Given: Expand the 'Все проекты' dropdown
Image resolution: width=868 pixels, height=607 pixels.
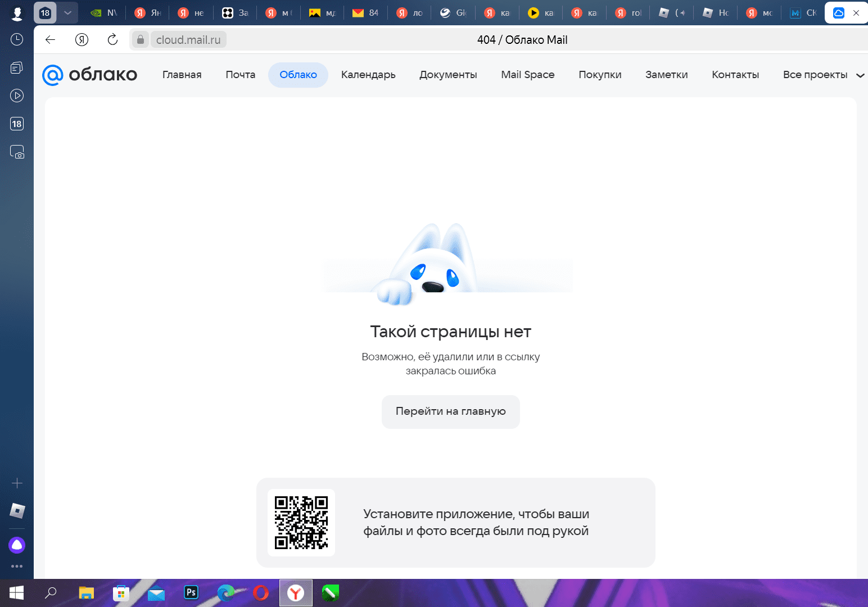Looking at the screenshot, I should click(823, 75).
